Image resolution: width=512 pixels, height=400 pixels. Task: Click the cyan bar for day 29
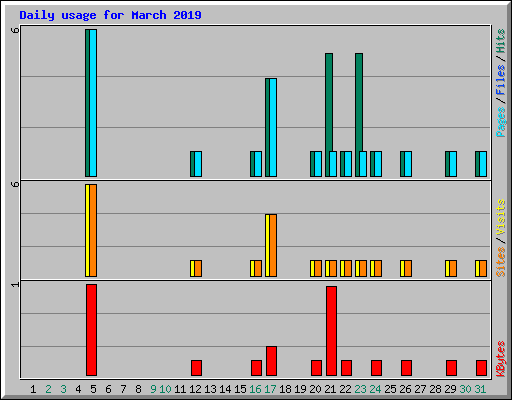(453, 164)
